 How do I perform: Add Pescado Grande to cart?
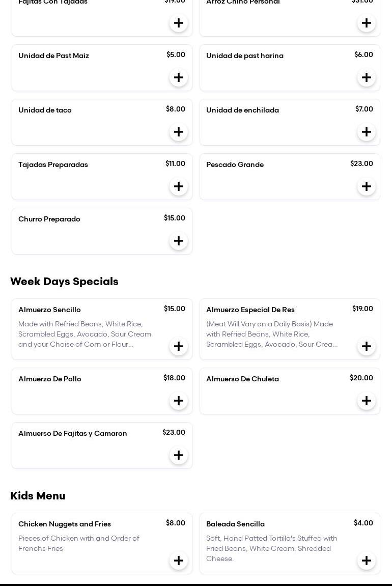(367, 186)
